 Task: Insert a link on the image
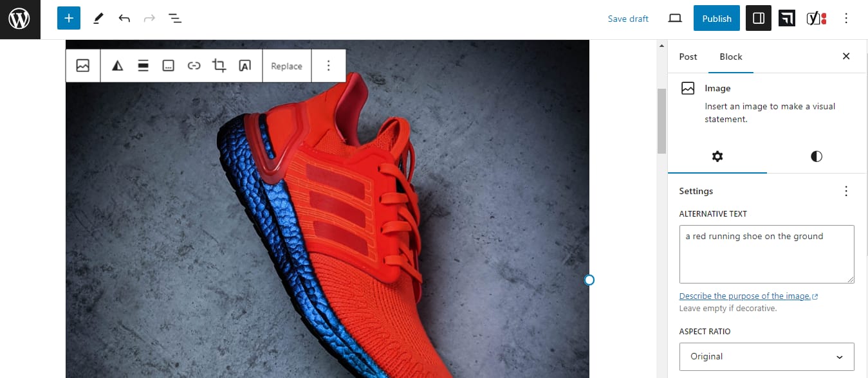coord(194,66)
